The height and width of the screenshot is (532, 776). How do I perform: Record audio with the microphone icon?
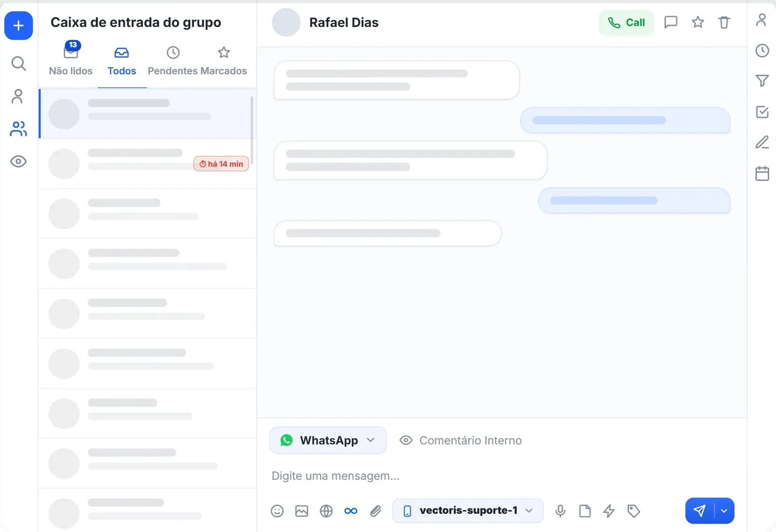(560, 511)
